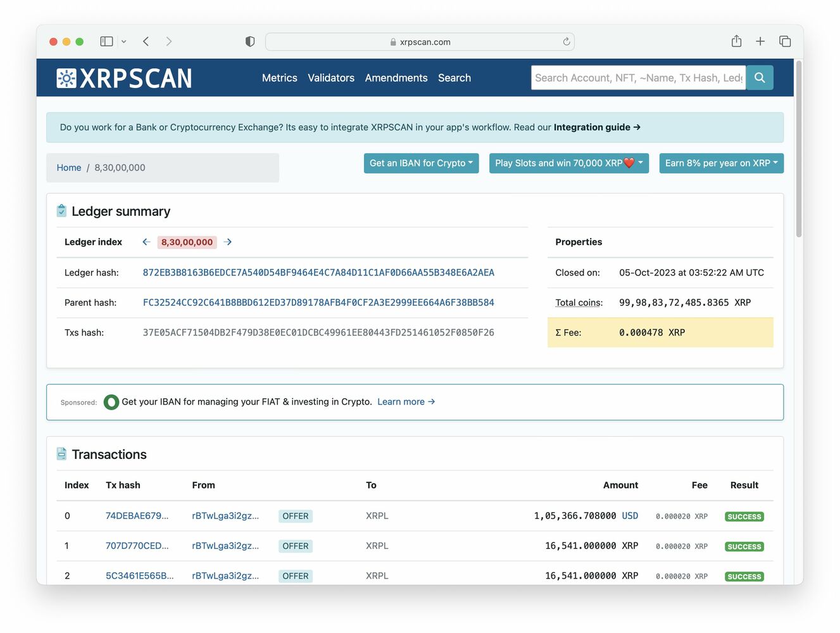Click the Home breadcrumb link
The image size is (840, 633).
coord(69,168)
